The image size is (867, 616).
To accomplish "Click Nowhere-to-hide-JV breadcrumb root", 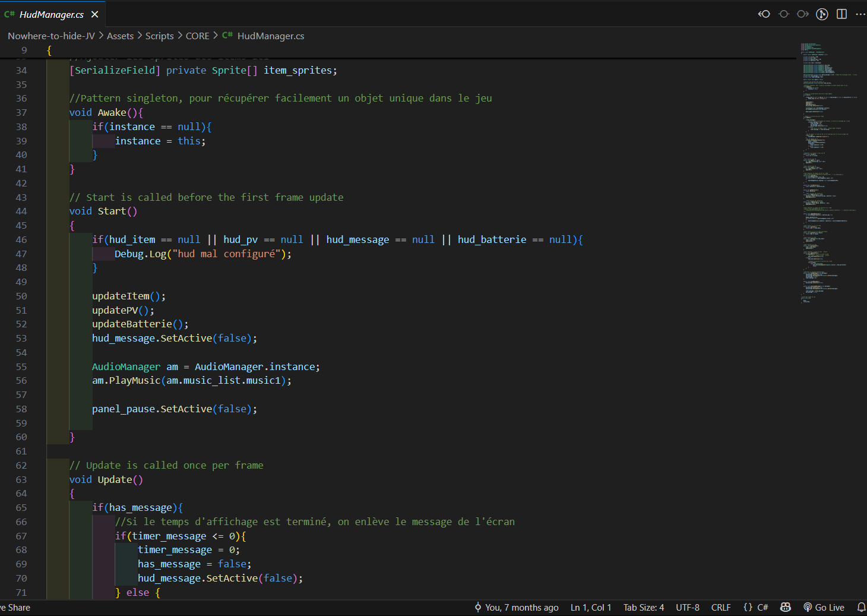I will [x=51, y=36].
